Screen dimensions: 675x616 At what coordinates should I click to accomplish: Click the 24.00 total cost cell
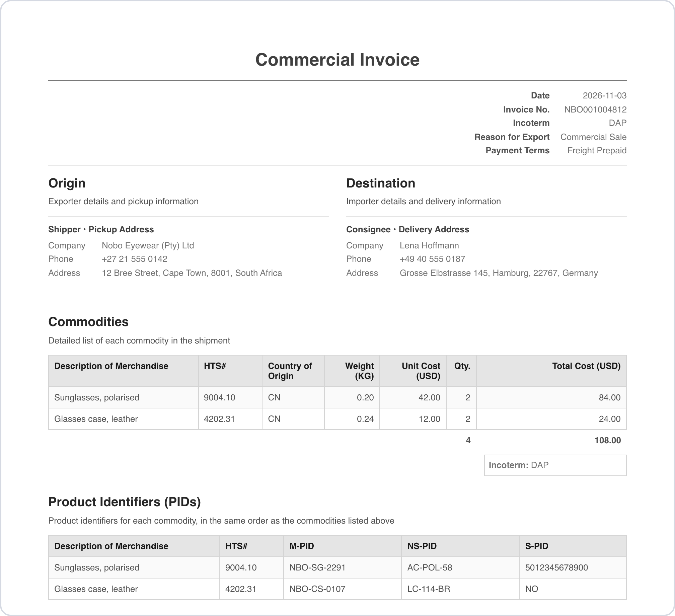coord(551,419)
